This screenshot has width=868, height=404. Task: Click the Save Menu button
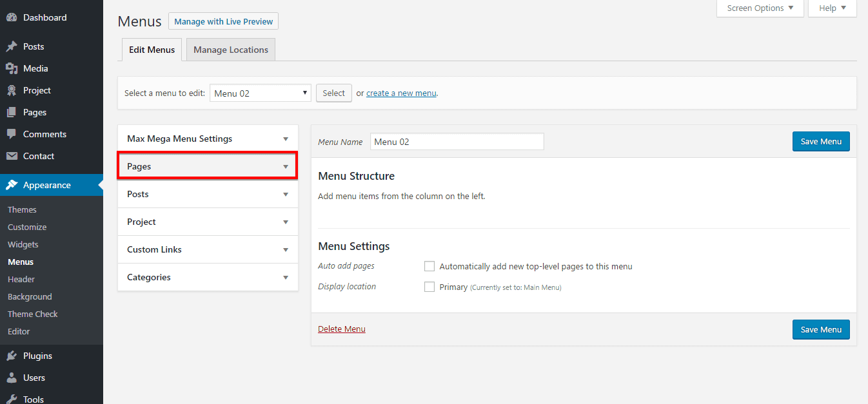[820, 141]
